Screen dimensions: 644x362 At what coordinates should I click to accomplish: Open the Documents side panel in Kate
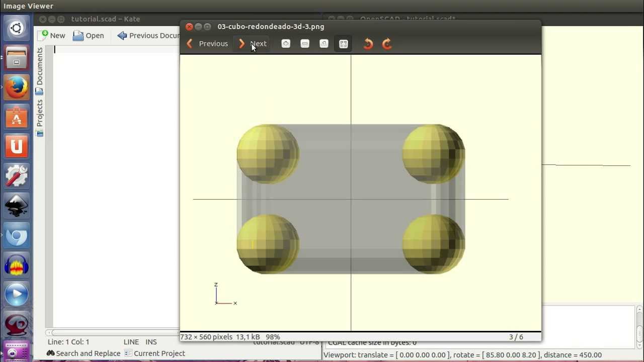pos(40,71)
